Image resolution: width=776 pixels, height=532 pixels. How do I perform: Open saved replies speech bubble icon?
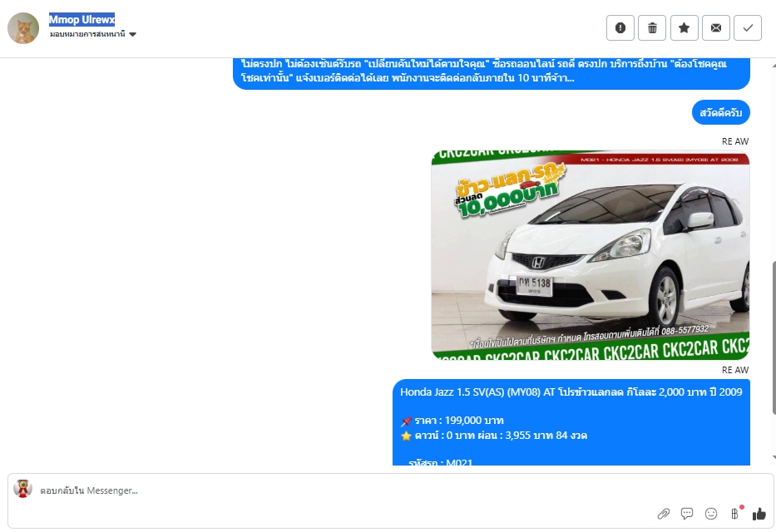pyautogui.click(x=687, y=514)
